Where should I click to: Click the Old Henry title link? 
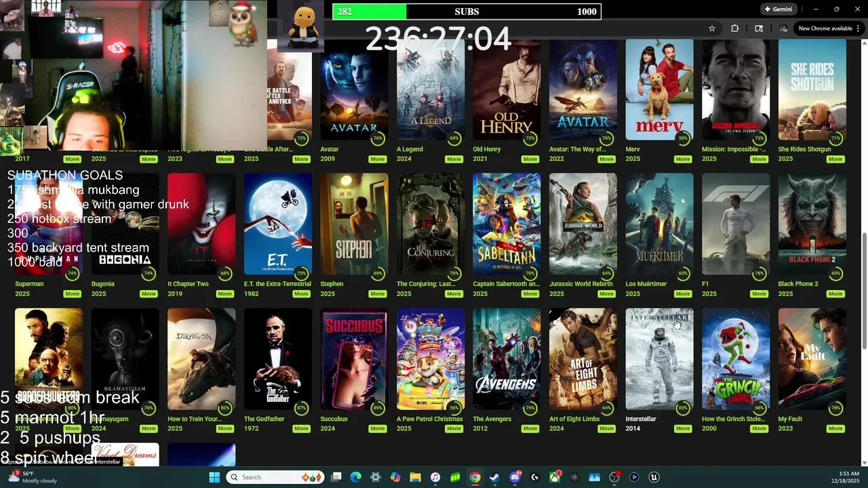click(487, 149)
